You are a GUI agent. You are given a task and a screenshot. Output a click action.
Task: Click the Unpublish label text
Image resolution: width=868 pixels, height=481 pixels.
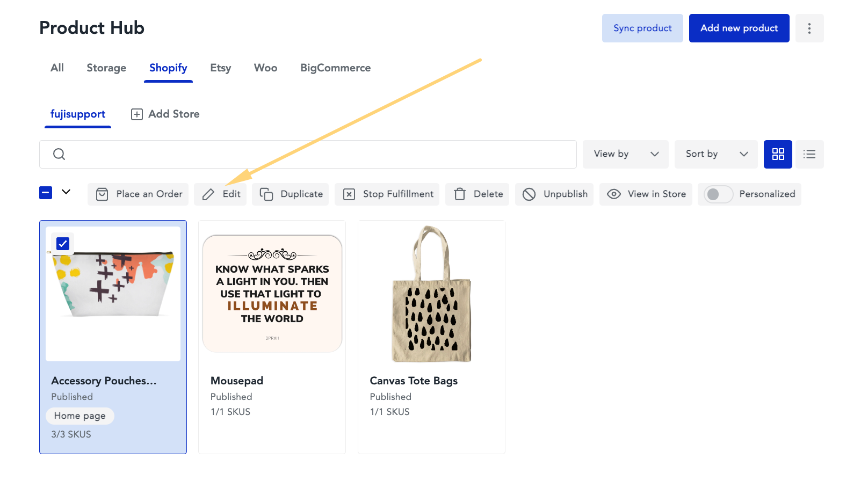coord(566,194)
